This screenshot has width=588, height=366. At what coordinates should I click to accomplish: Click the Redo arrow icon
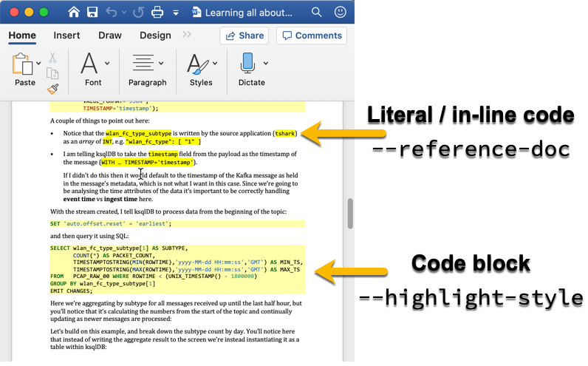(138, 13)
